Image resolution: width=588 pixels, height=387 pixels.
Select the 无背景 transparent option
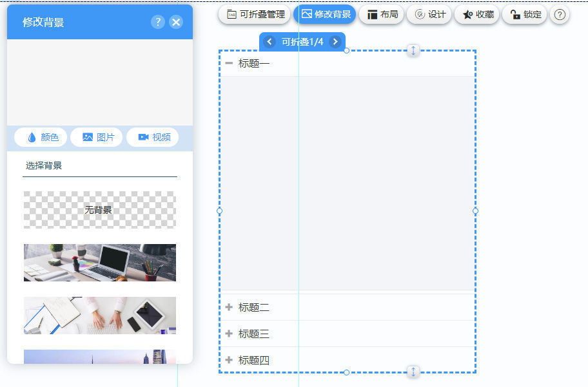[x=99, y=210]
